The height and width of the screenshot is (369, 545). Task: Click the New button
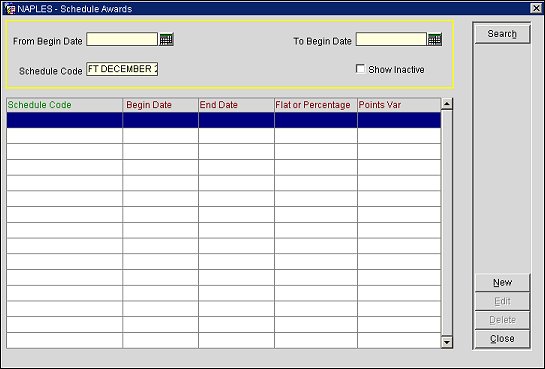pyautogui.click(x=502, y=282)
